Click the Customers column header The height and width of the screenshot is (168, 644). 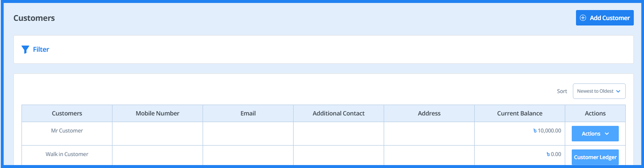[x=67, y=113]
